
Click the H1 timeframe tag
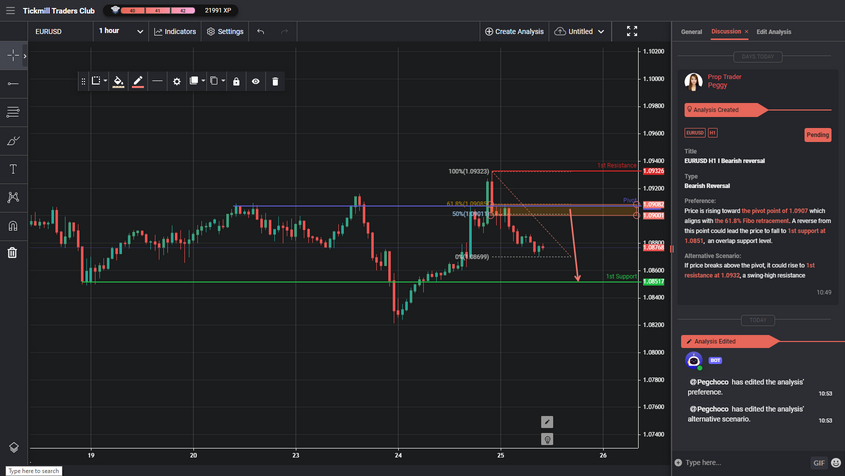click(x=712, y=133)
